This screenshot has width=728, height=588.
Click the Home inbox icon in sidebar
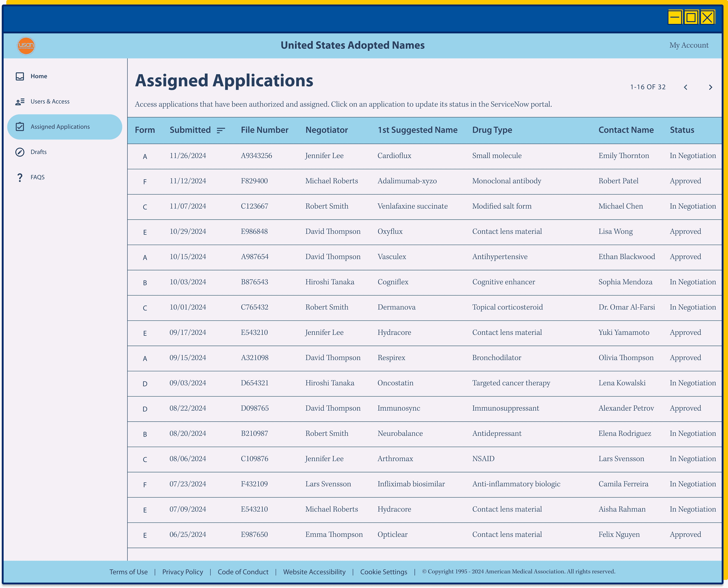tap(20, 76)
